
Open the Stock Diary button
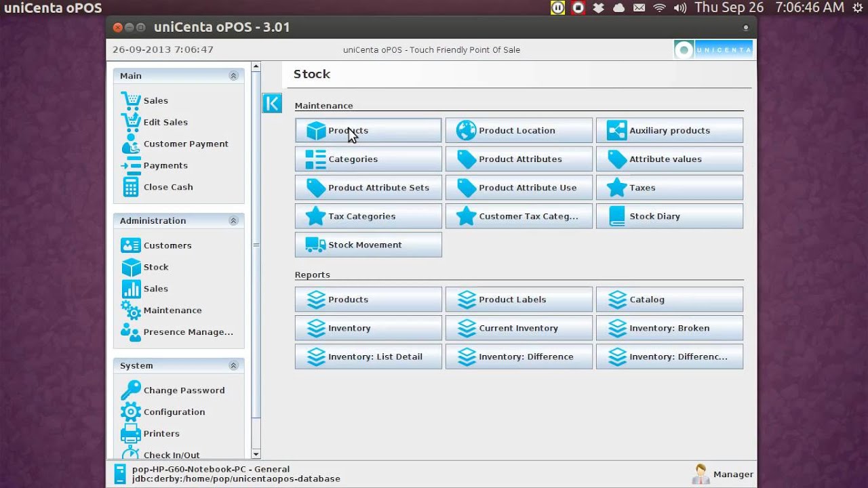669,216
